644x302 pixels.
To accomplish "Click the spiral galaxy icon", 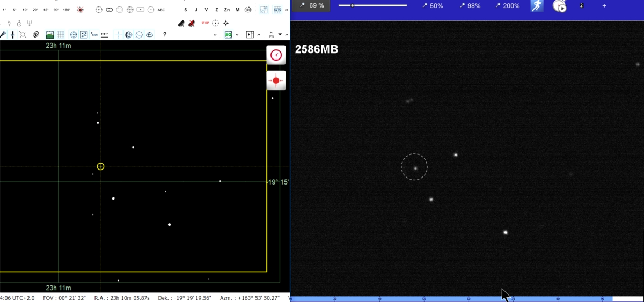I will [x=36, y=35].
